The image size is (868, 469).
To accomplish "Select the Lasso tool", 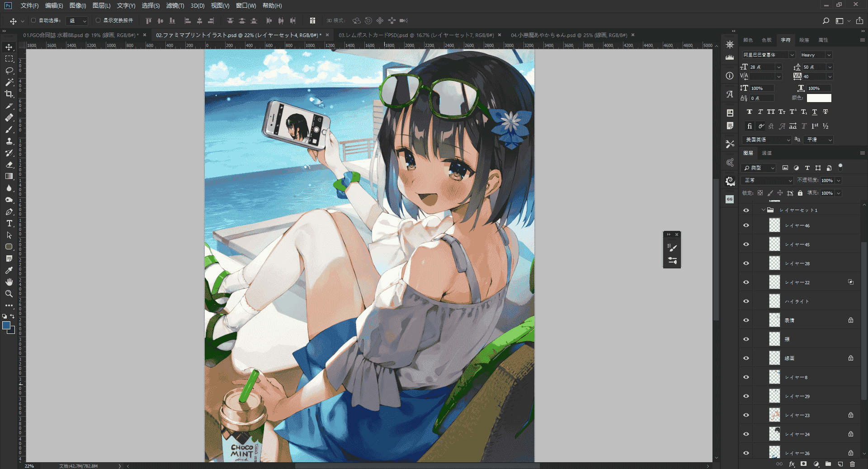I will [x=9, y=70].
